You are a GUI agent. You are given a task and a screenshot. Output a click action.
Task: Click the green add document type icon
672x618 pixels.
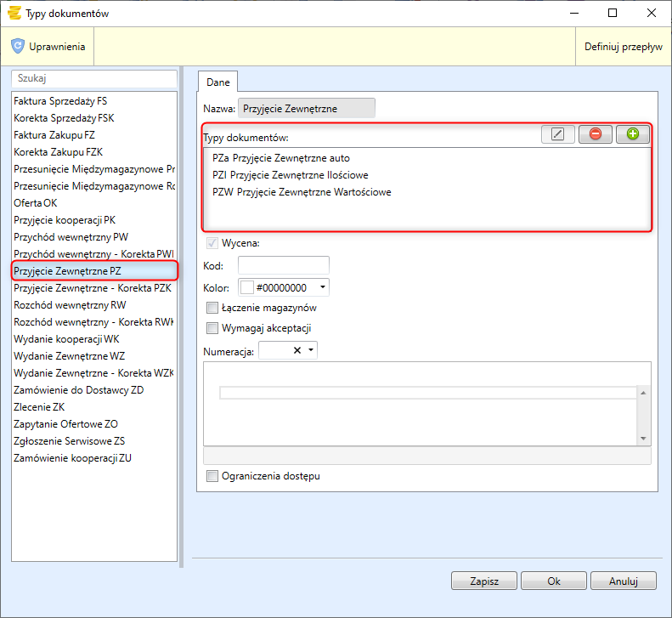pyautogui.click(x=632, y=134)
